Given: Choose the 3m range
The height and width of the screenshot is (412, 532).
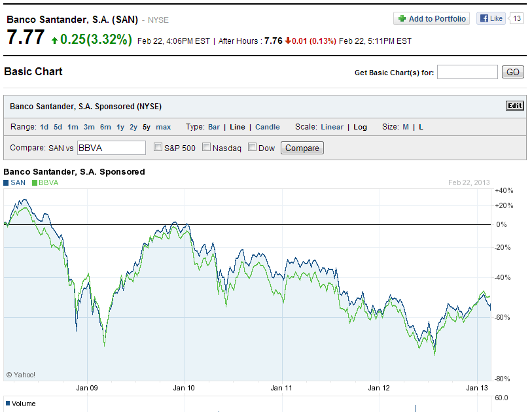Looking at the screenshot, I should (89, 127).
